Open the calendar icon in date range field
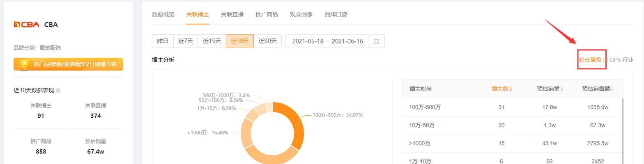The height and width of the screenshot is (164, 644). [376, 41]
